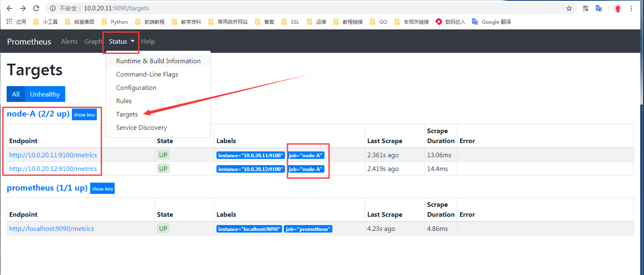Open the 前端教程 bookmark folder
The width and height of the screenshot is (644, 275).
(150, 22)
